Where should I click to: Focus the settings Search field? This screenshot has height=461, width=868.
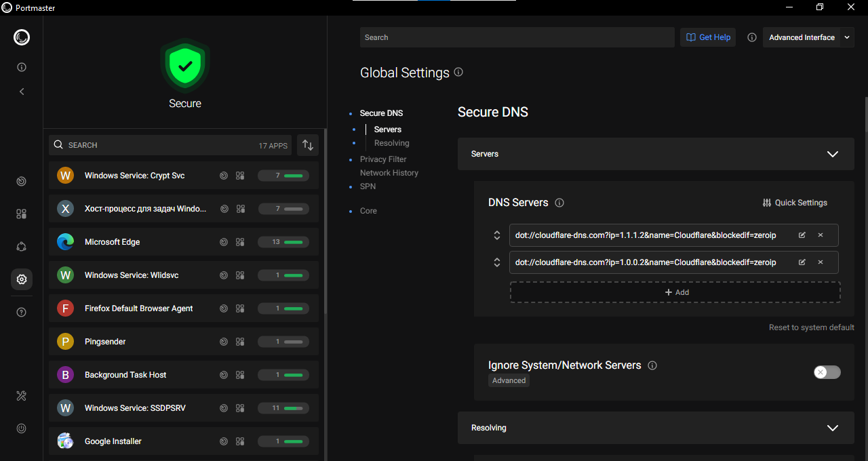[517, 37]
